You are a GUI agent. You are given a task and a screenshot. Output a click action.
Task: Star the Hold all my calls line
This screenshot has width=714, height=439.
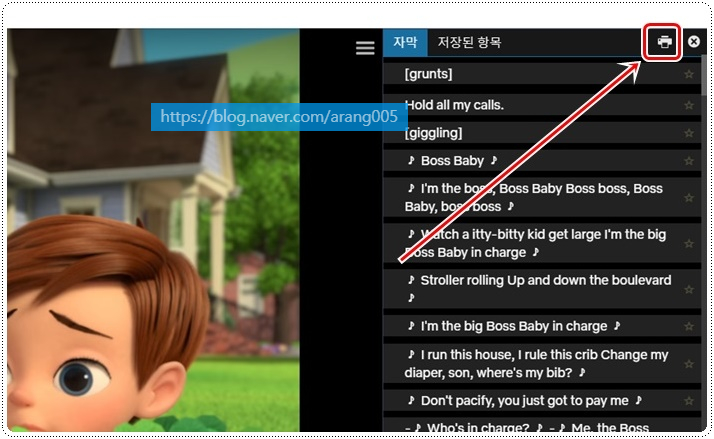click(688, 105)
